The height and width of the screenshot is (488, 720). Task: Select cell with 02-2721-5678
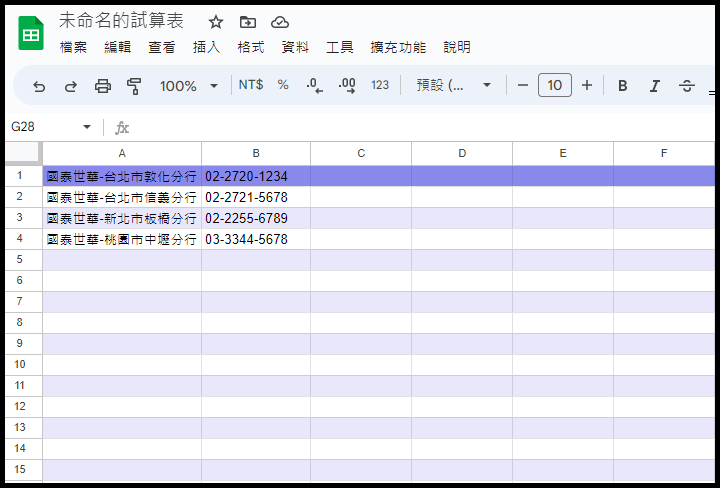click(256, 197)
